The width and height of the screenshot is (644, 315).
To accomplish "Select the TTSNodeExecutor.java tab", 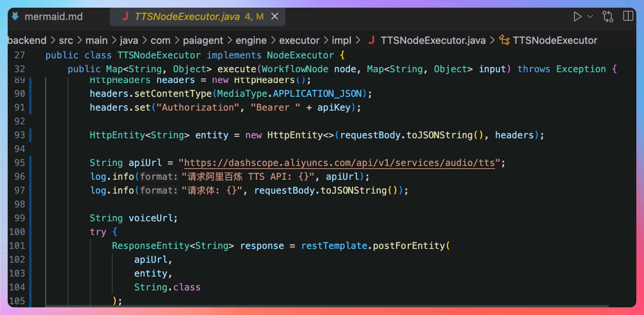I will pyautogui.click(x=187, y=17).
